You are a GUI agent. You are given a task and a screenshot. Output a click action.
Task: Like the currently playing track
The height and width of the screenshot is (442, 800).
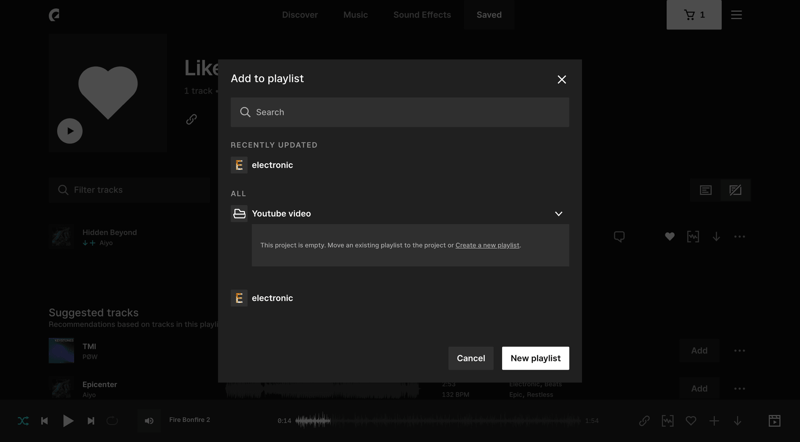coord(691,421)
